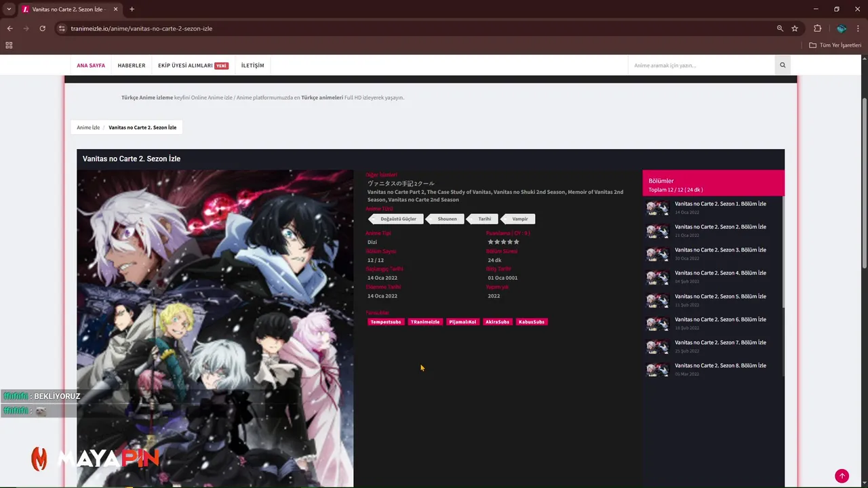Open the Tüm Yer İşaretleri bookmarks folder

835,45
